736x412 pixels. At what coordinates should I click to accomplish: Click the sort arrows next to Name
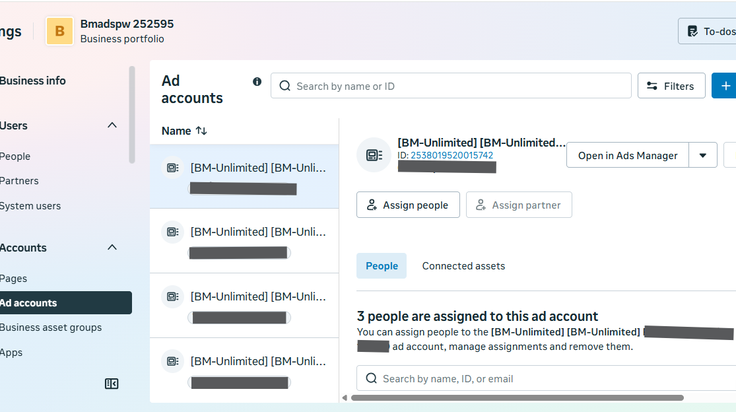pyautogui.click(x=201, y=130)
